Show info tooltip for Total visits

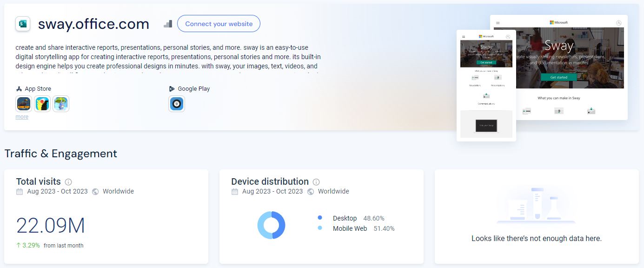point(68,182)
